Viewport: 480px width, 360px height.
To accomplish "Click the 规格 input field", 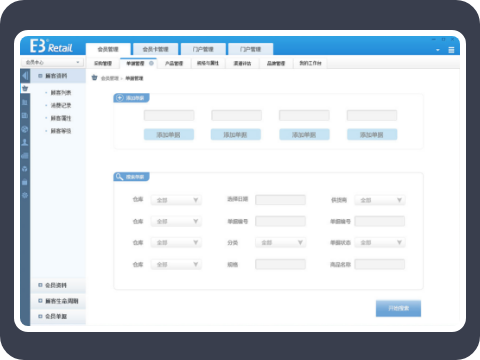I will pyautogui.click(x=280, y=264).
